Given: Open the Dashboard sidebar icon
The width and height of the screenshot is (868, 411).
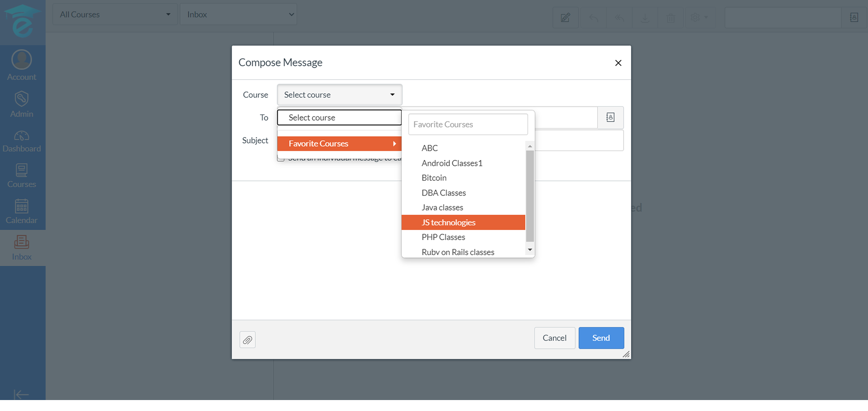Looking at the screenshot, I should [x=21, y=141].
